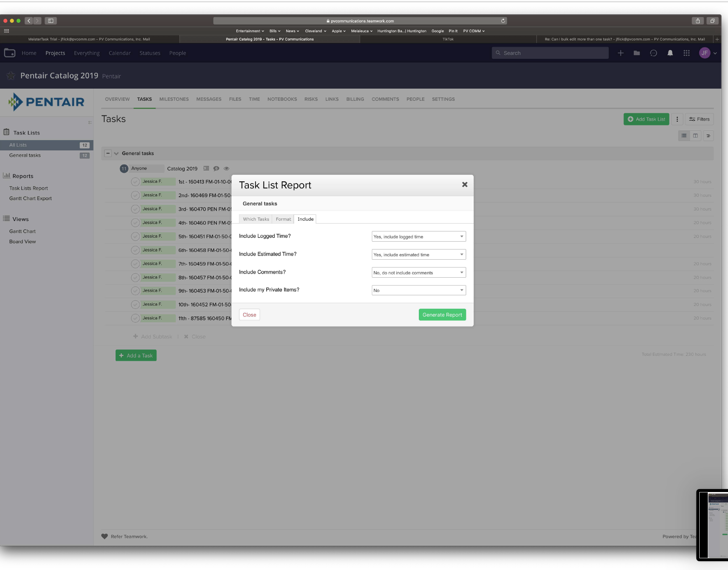Select the Include tab
The width and height of the screenshot is (728, 570).
(305, 219)
